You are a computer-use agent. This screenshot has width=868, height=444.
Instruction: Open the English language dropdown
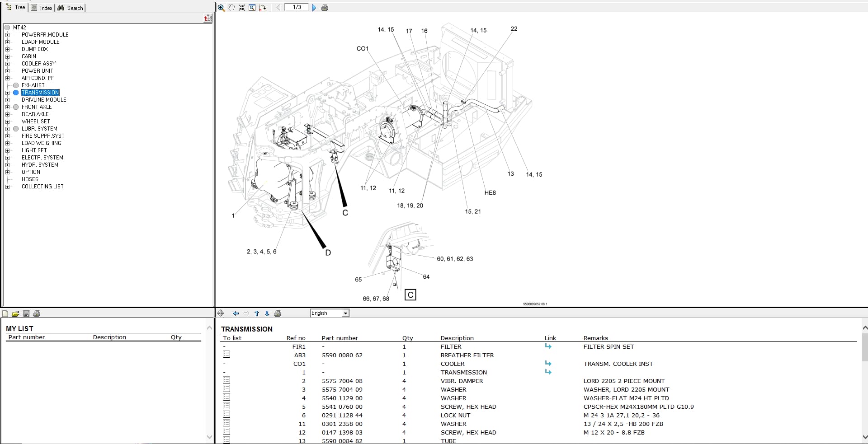tap(345, 313)
